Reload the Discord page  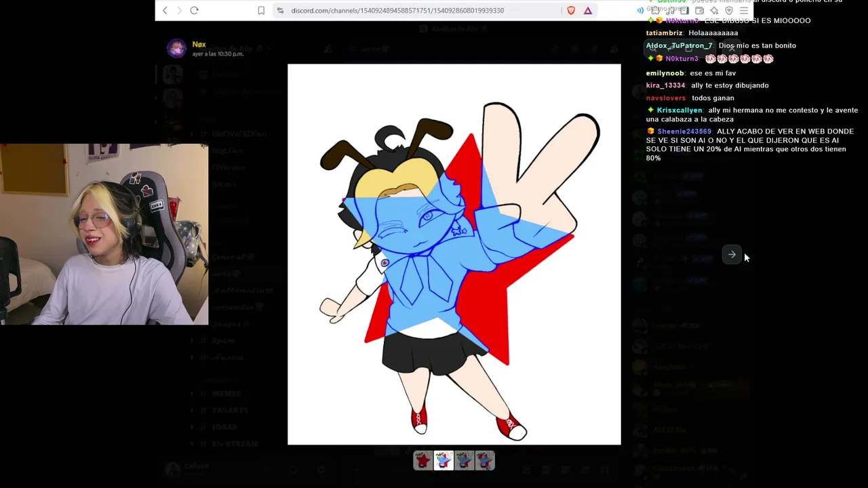[194, 10]
